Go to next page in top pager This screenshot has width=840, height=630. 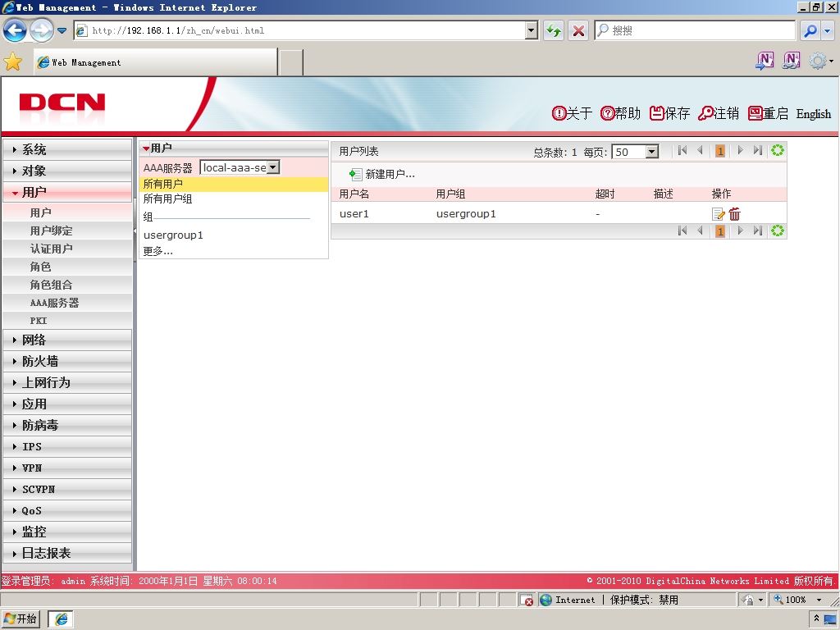(x=741, y=151)
